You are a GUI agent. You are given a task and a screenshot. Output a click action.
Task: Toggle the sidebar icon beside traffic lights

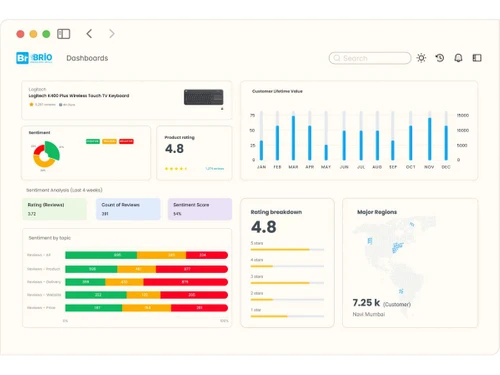pos(64,34)
